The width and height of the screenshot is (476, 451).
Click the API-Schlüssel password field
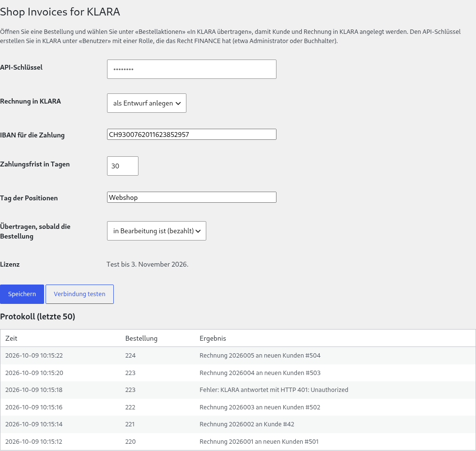point(192,69)
